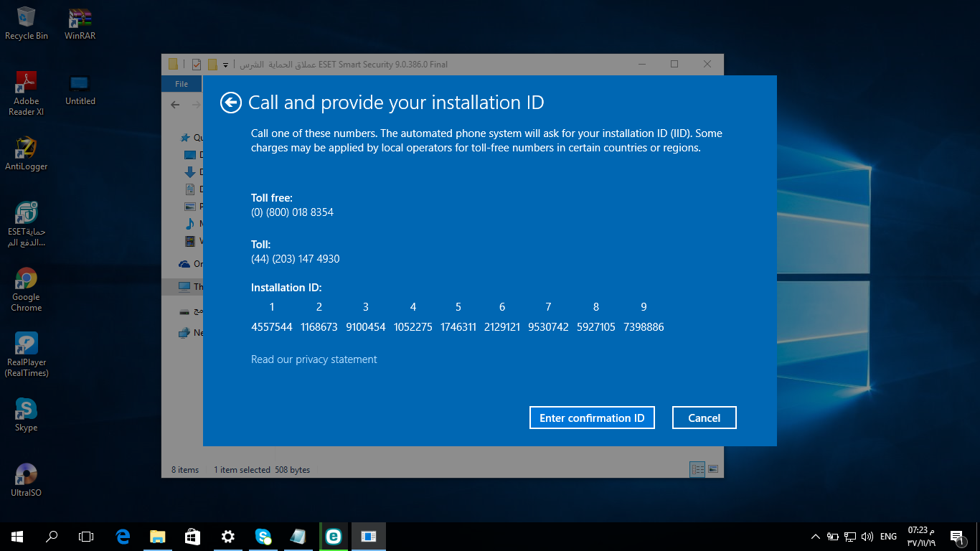Click '1 item selected 508 bytes' status text
The width and height of the screenshot is (980, 551).
(x=262, y=470)
